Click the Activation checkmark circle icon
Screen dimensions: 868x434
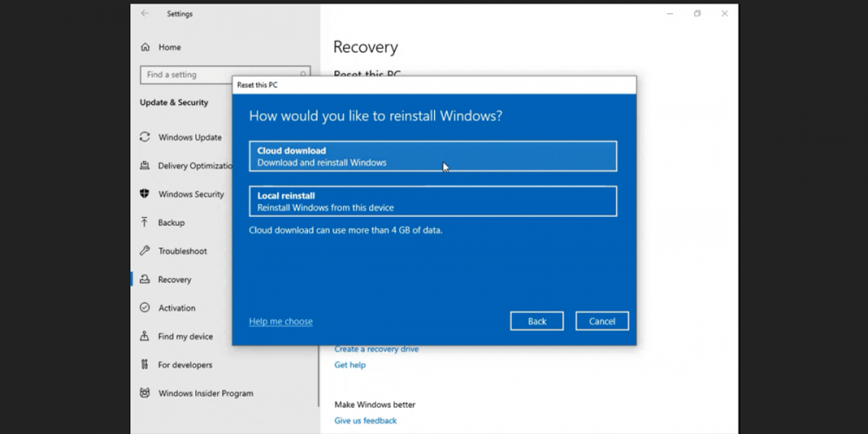click(145, 308)
